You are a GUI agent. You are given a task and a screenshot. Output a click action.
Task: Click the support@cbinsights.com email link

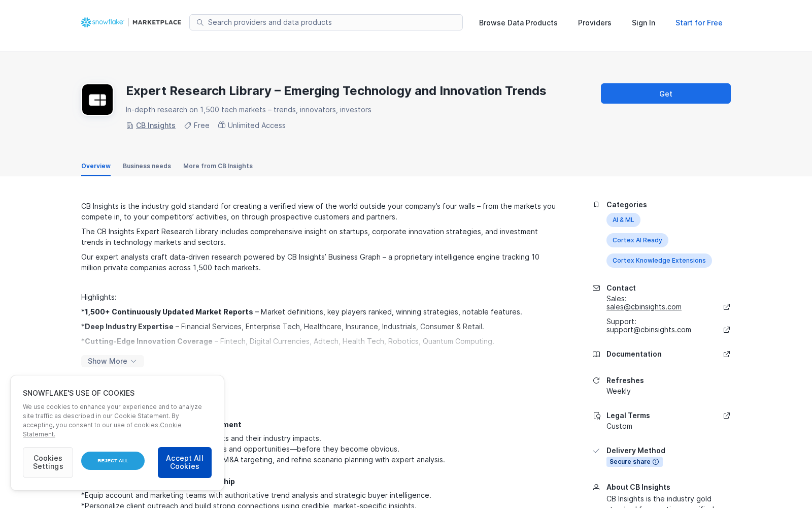click(x=649, y=330)
